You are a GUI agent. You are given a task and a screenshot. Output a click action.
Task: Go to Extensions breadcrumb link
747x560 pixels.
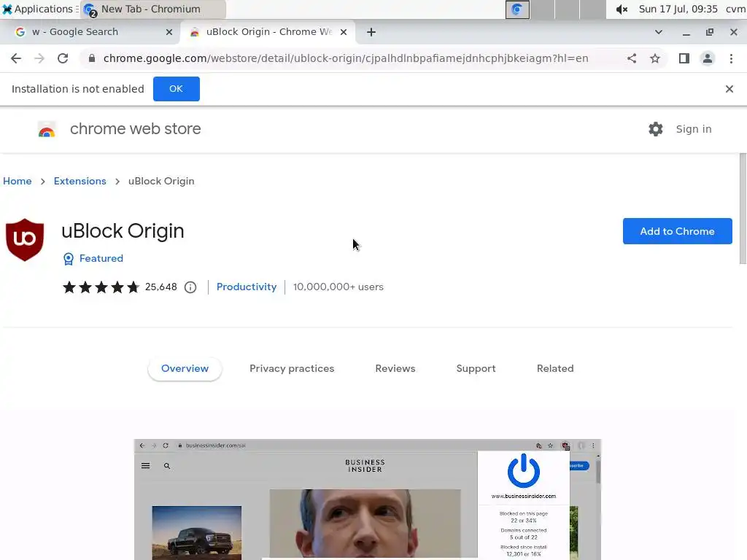pyautogui.click(x=80, y=182)
